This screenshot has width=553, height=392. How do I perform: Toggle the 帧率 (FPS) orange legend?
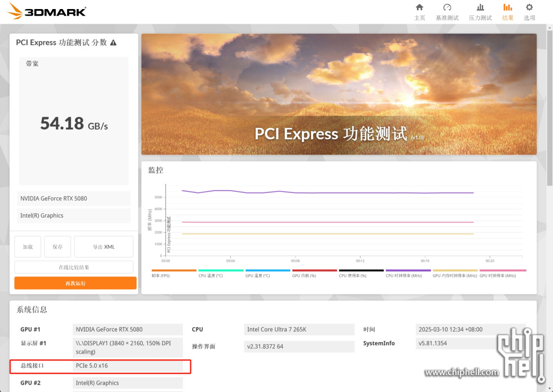(174, 270)
